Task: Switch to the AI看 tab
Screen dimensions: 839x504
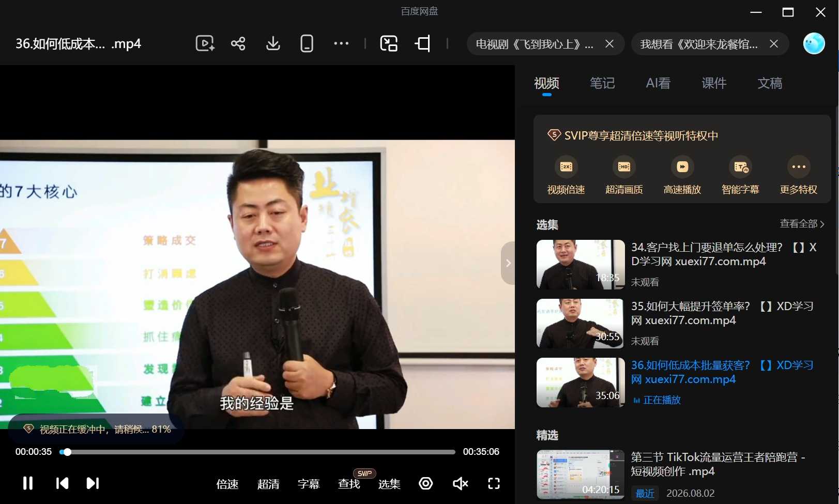Action: [658, 83]
